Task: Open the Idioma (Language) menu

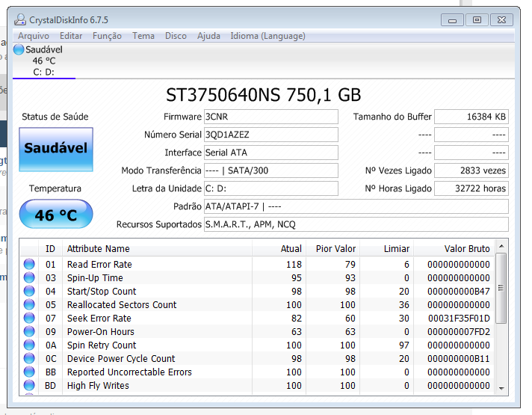Action: click(x=267, y=36)
